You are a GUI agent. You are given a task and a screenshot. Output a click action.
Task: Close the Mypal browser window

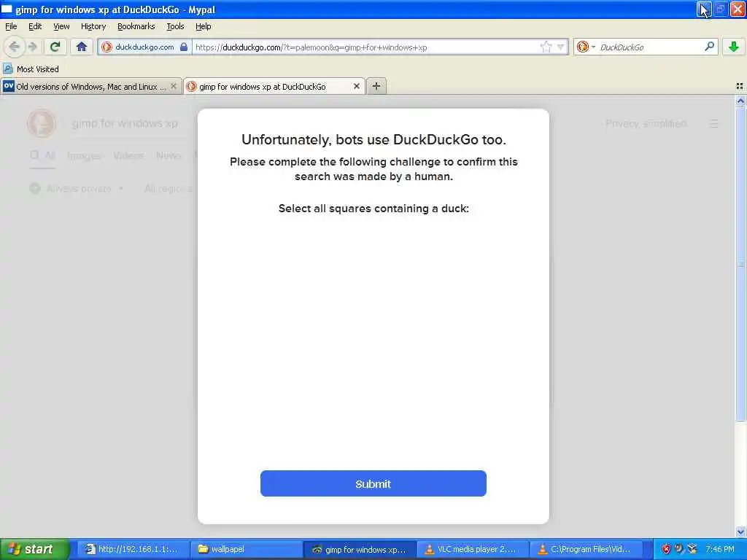pyautogui.click(x=737, y=9)
